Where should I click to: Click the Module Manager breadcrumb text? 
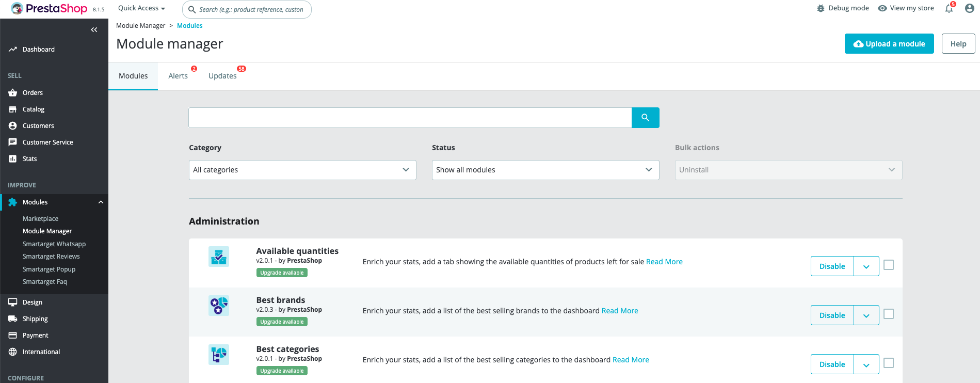tap(141, 26)
